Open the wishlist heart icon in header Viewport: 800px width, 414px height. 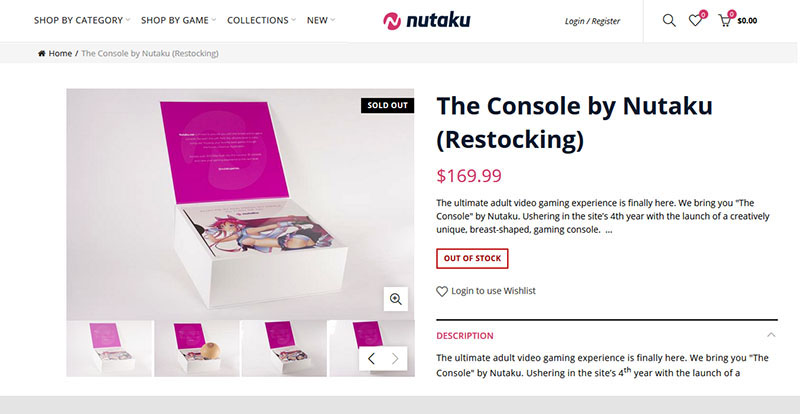695,20
